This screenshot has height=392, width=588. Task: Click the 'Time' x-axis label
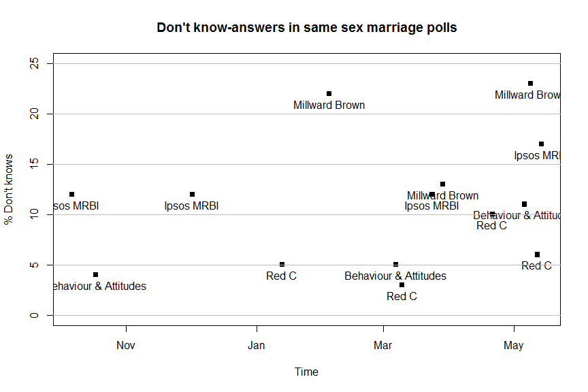pyautogui.click(x=306, y=372)
